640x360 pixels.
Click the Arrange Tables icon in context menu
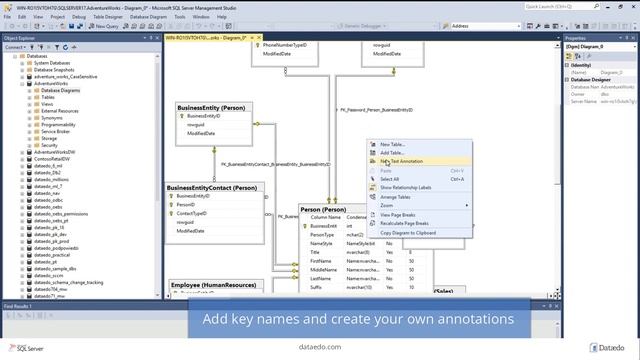coord(373,197)
